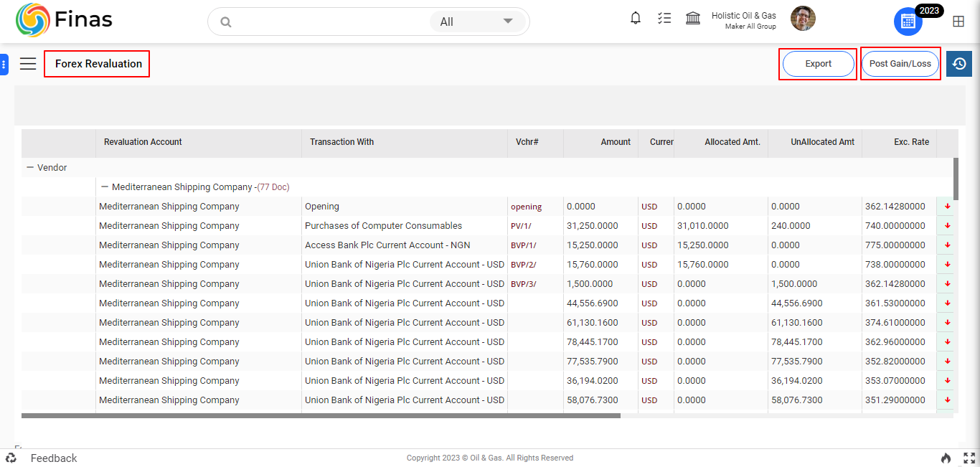Click the search magnifier icon

click(226, 22)
